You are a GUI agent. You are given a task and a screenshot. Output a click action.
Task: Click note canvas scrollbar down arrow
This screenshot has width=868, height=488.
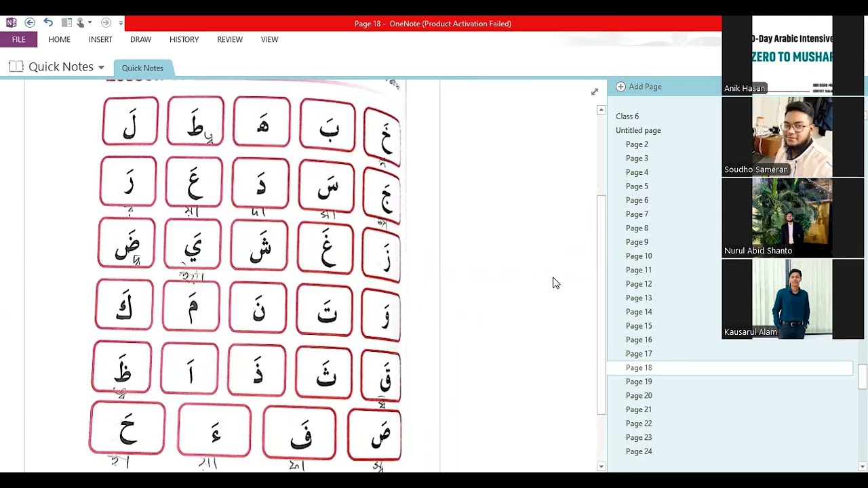pyautogui.click(x=601, y=466)
